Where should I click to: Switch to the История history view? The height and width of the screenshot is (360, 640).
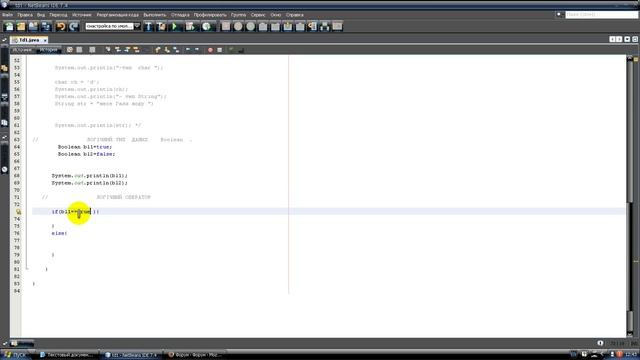(x=48, y=49)
